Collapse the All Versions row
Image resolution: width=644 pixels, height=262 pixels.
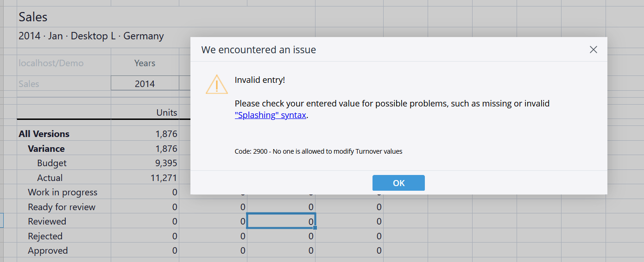[44, 134]
